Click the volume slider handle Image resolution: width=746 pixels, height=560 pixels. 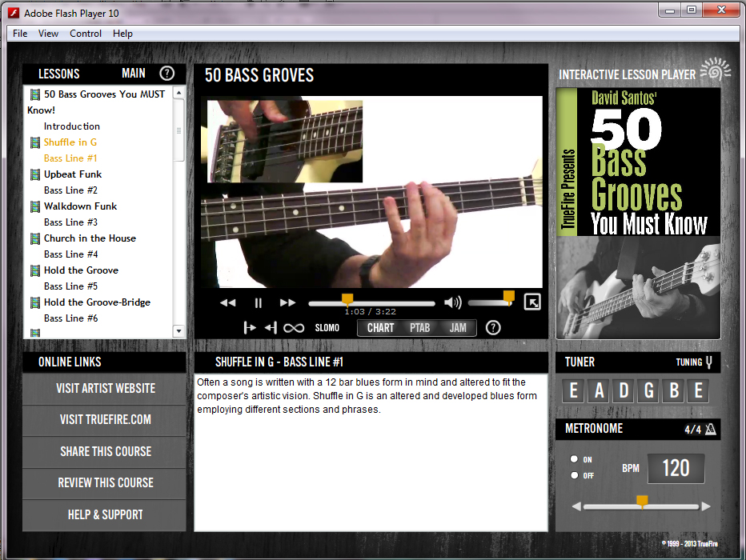click(x=508, y=297)
